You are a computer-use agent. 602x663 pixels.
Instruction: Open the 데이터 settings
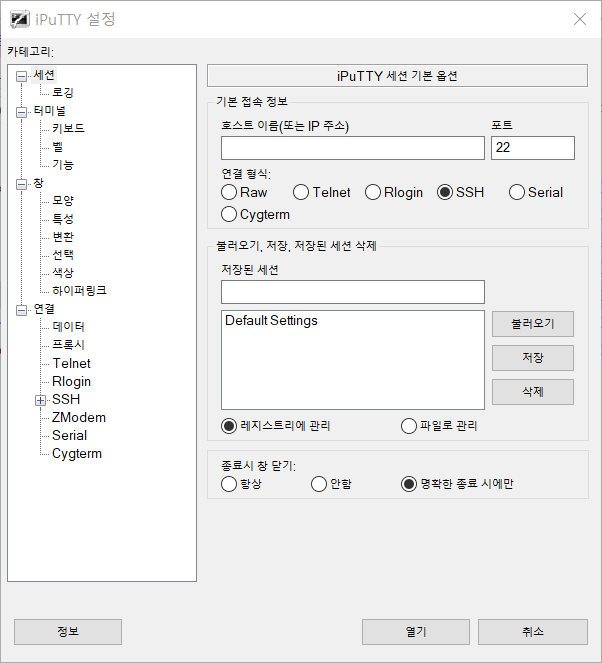coord(68,327)
